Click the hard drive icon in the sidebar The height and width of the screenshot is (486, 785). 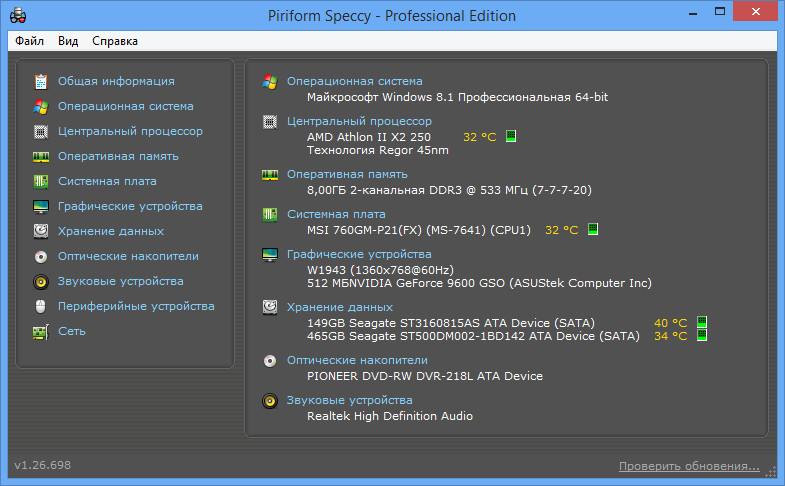[41, 231]
